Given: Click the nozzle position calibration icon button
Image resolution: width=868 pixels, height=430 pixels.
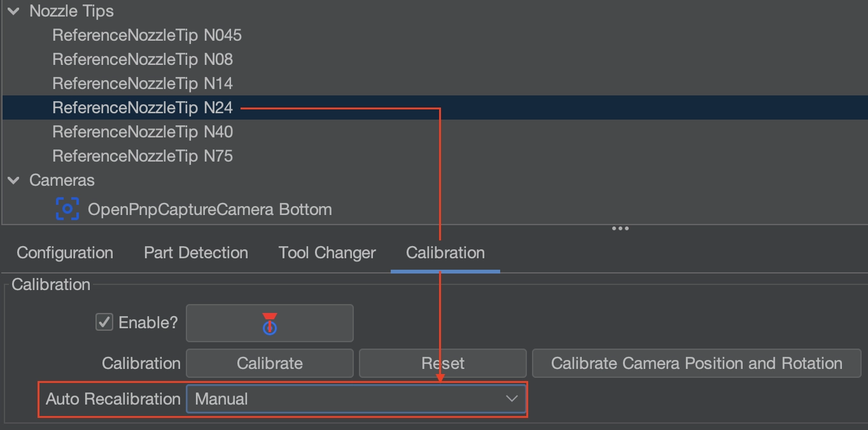Looking at the screenshot, I should tap(269, 323).
